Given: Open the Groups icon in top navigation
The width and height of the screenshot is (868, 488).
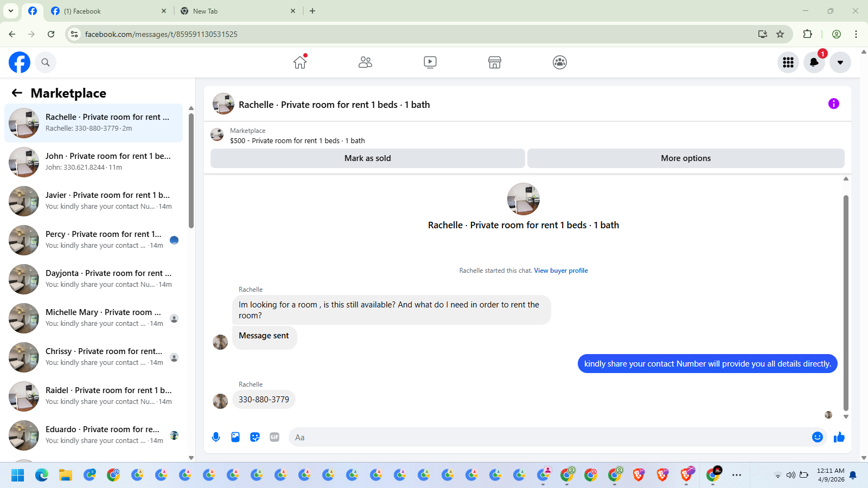Looking at the screenshot, I should (x=560, y=62).
